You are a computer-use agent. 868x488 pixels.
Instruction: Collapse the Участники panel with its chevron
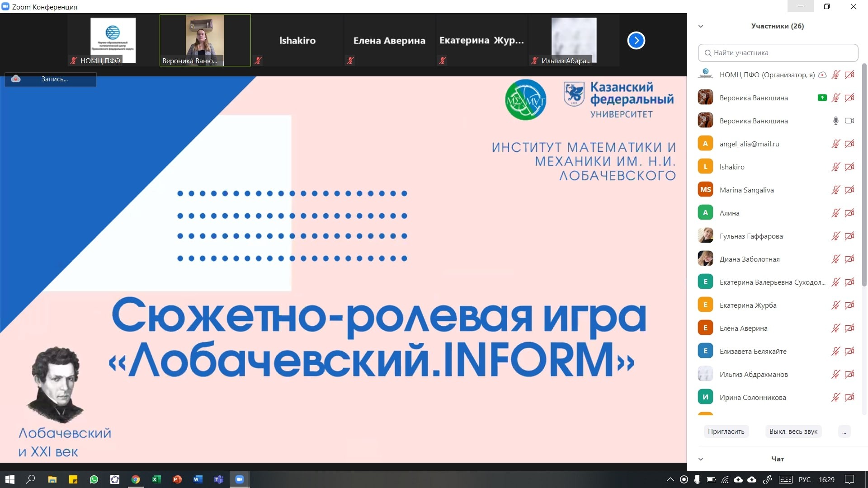tap(700, 26)
